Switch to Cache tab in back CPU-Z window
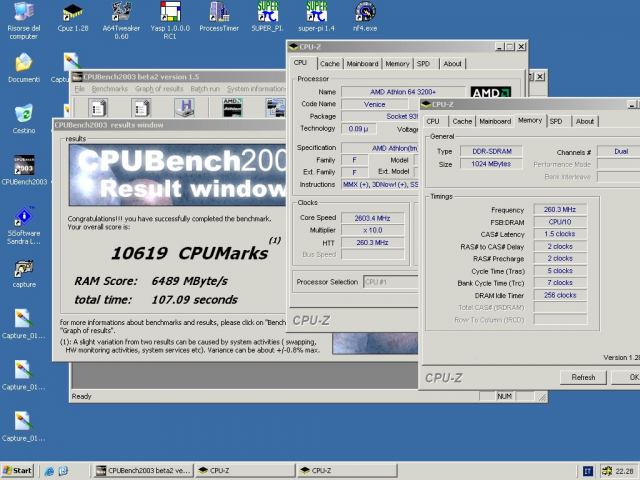The width and height of the screenshot is (640, 480). 330,64
